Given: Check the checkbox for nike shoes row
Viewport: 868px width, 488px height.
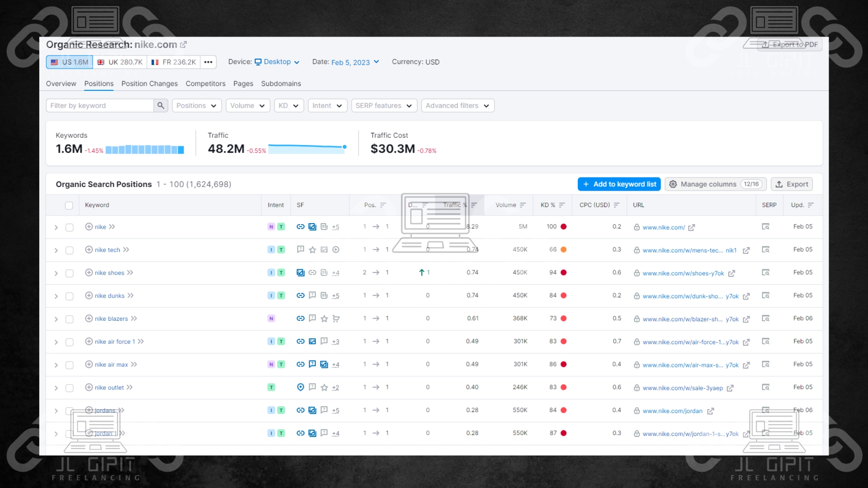Looking at the screenshot, I should click(69, 273).
